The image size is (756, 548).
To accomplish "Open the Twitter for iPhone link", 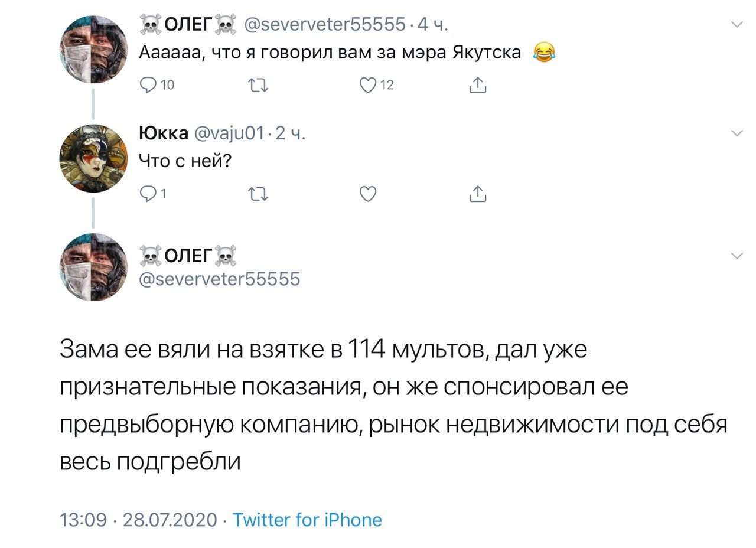I will coord(307,520).
